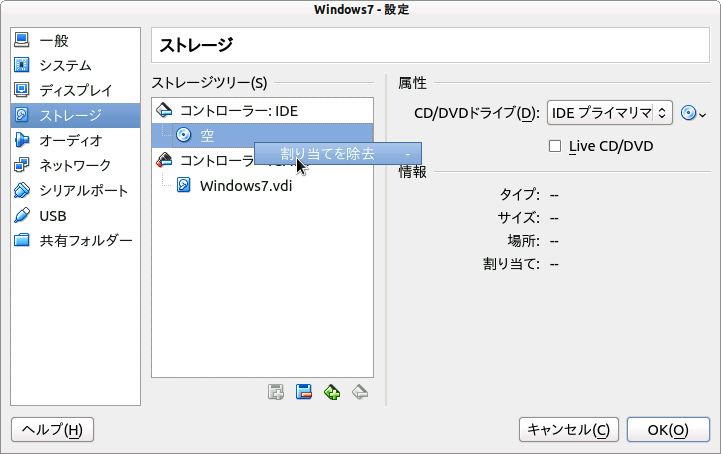Confirm with the OK(O) button

[668, 430]
